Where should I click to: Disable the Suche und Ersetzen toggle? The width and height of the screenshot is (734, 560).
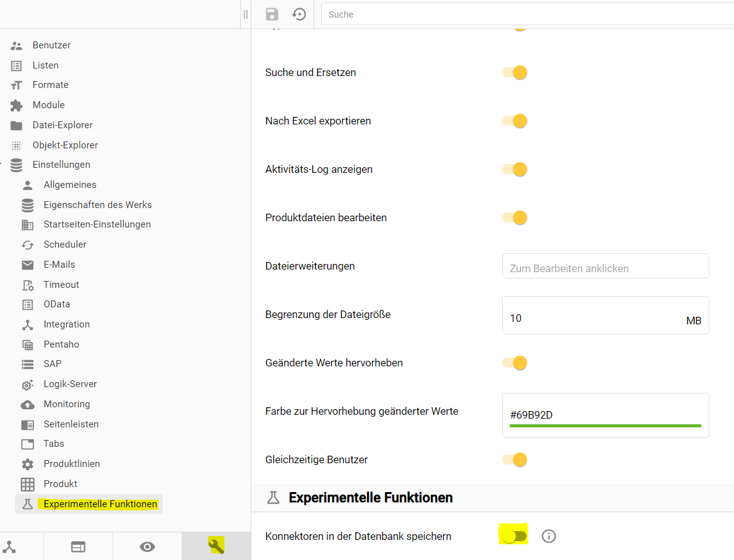(514, 72)
